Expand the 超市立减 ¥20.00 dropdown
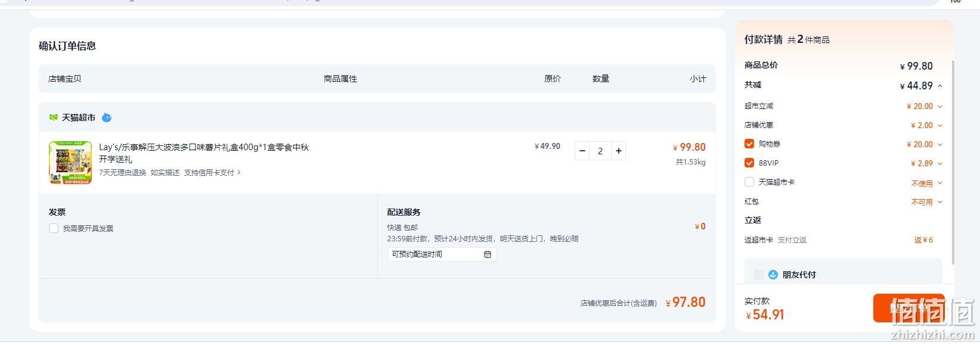This screenshot has height=345, width=980. click(940, 107)
